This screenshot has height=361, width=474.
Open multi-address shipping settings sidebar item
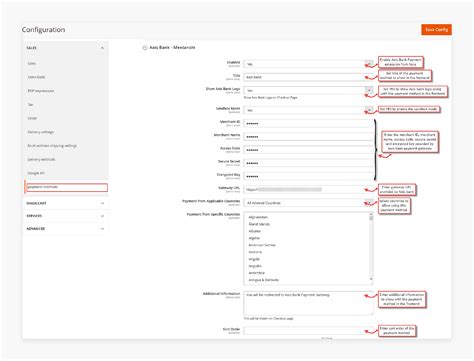pos(52,146)
